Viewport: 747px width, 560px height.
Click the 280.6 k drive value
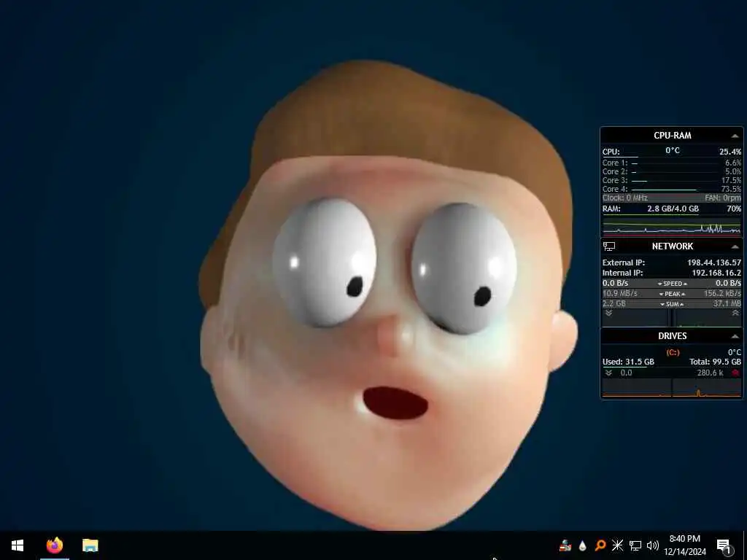[x=710, y=373]
